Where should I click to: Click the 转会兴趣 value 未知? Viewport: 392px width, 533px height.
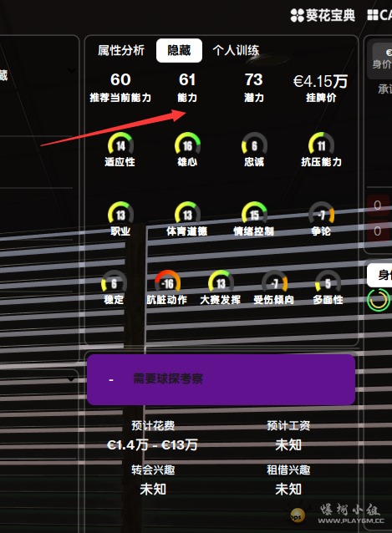tap(153, 490)
